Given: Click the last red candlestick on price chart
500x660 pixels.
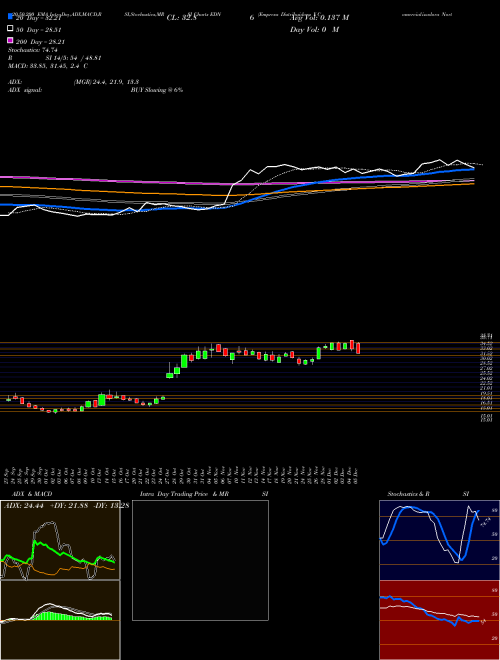Looking at the screenshot, I should (x=358, y=348).
